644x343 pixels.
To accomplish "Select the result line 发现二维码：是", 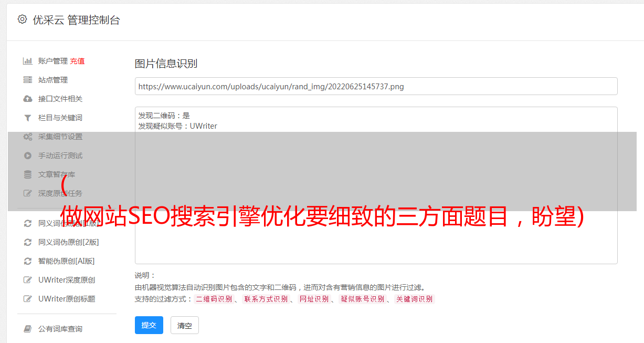I will 164,116.
